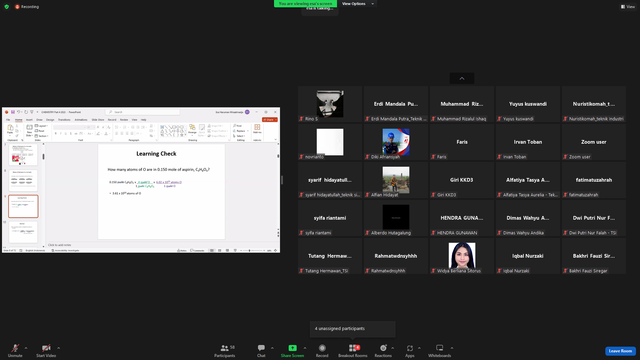Click Learning Check slide title
The height and width of the screenshot is (360, 640).
[x=156, y=153]
